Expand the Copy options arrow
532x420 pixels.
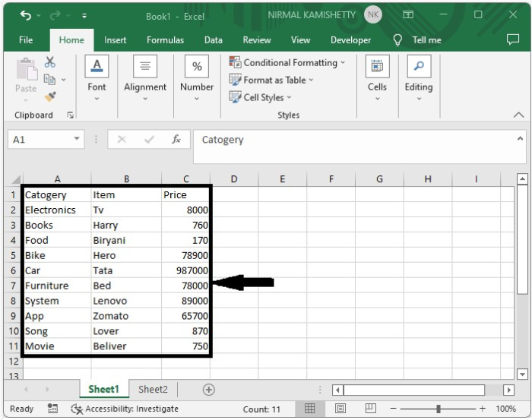[x=63, y=80]
